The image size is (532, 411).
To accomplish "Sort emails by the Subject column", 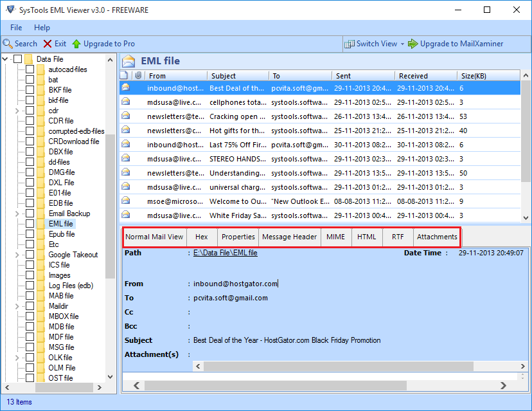I will (x=238, y=76).
